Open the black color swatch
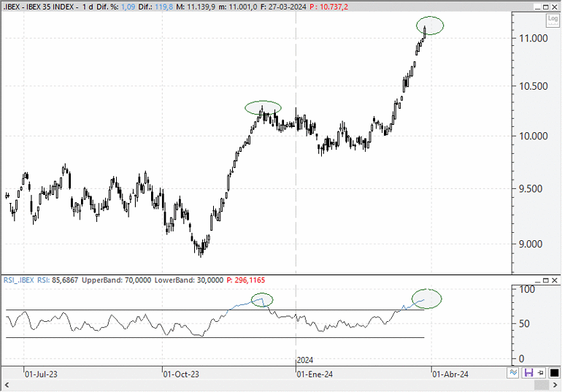The width and height of the screenshot is (562, 392). (x=554, y=372)
